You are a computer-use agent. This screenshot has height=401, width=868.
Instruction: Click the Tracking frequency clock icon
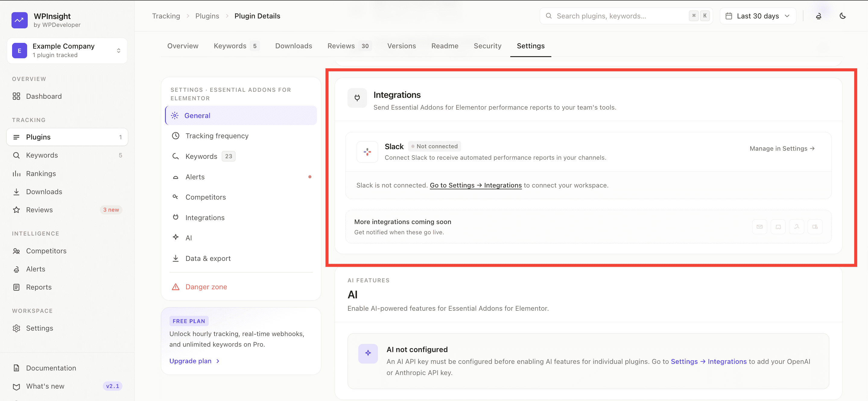[x=176, y=136]
